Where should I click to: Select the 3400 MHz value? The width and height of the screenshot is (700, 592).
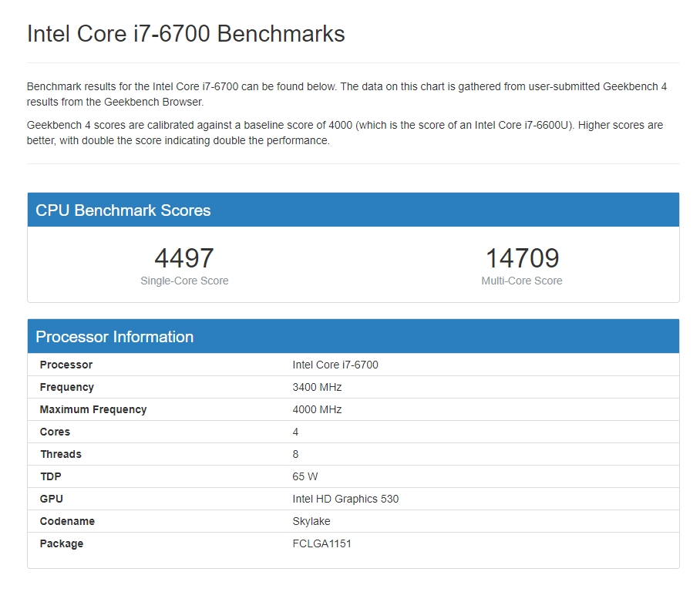[x=317, y=387]
